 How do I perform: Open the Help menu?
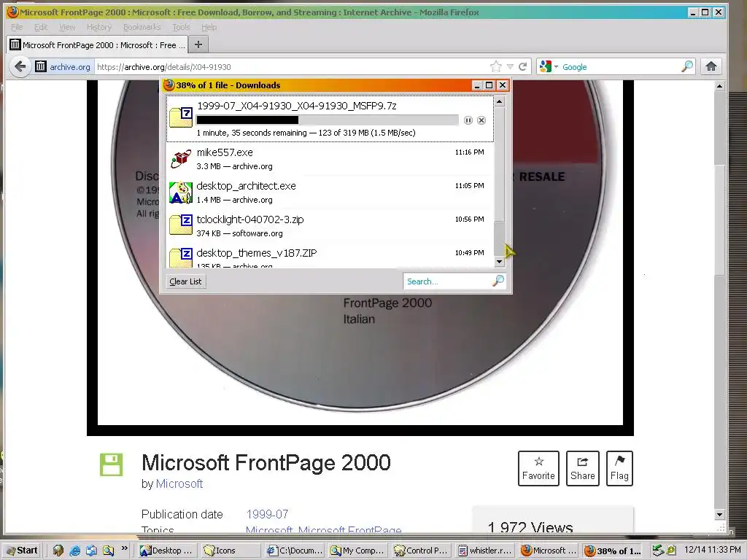pos(209,27)
